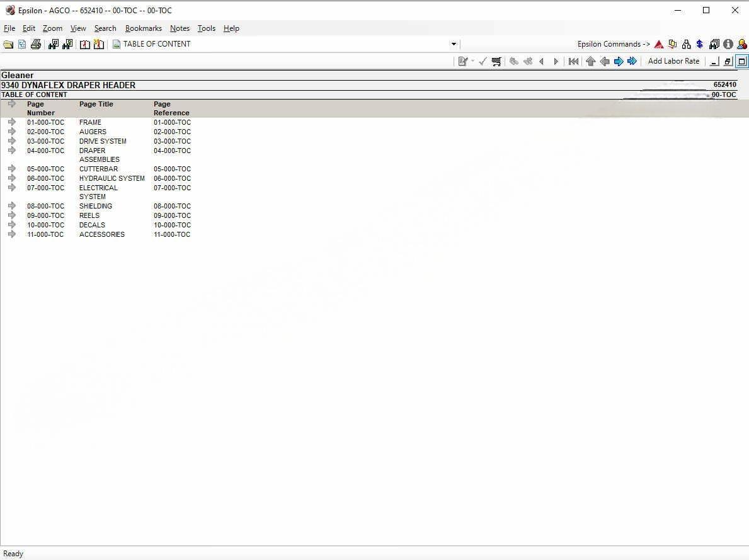Viewport: 749px width, 560px height.
Task: Click the blue dollar sign icon
Action: point(699,44)
